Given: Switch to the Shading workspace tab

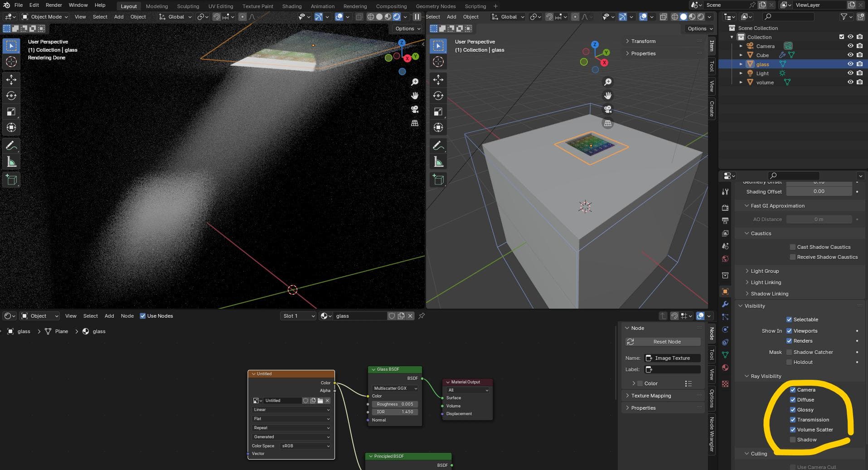Looking at the screenshot, I should click(291, 6).
